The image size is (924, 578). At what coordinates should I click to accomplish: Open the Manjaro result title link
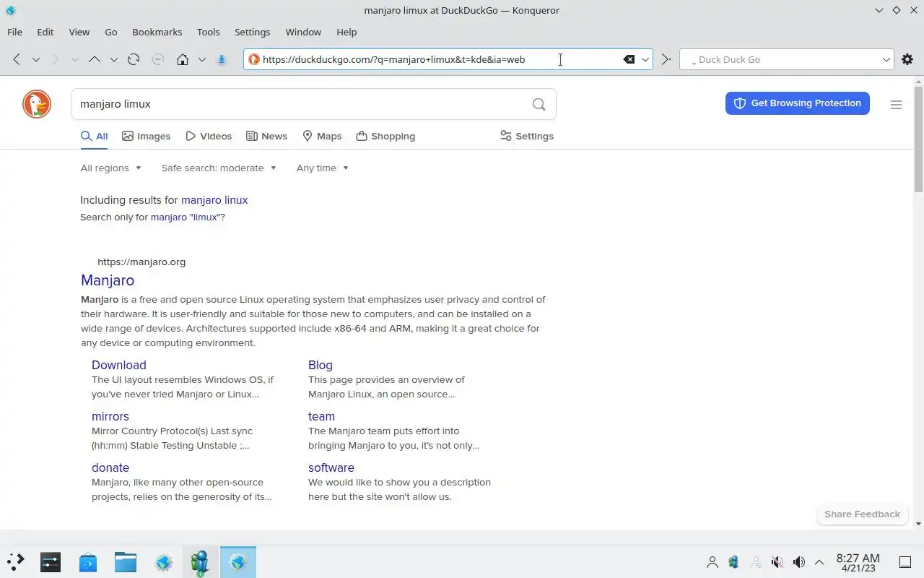tap(108, 280)
